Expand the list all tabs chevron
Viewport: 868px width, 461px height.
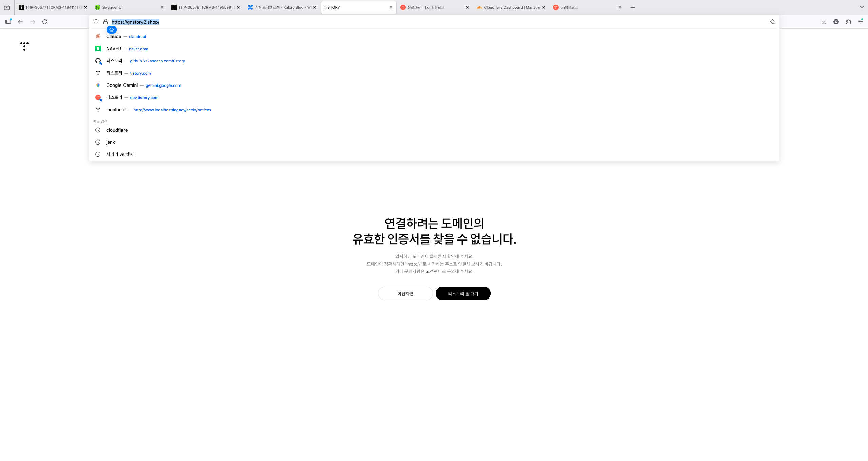coord(862,7)
